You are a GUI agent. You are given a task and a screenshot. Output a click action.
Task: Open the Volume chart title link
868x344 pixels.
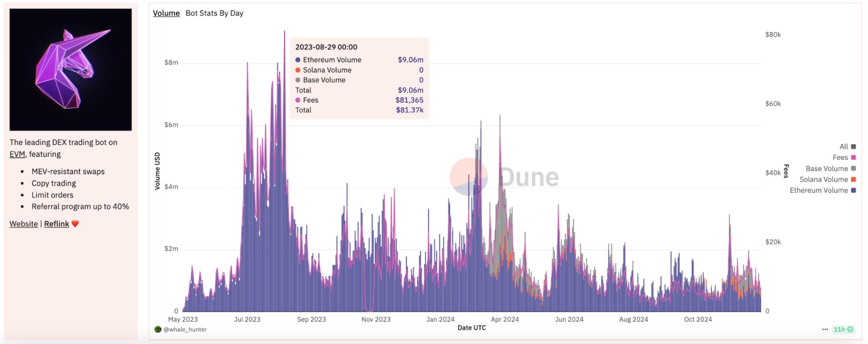click(x=166, y=13)
